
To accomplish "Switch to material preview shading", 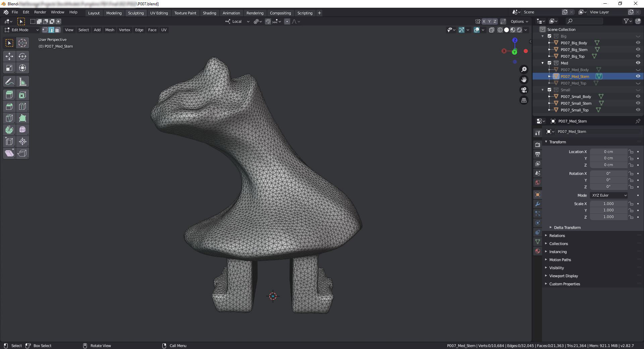I will [513, 30].
